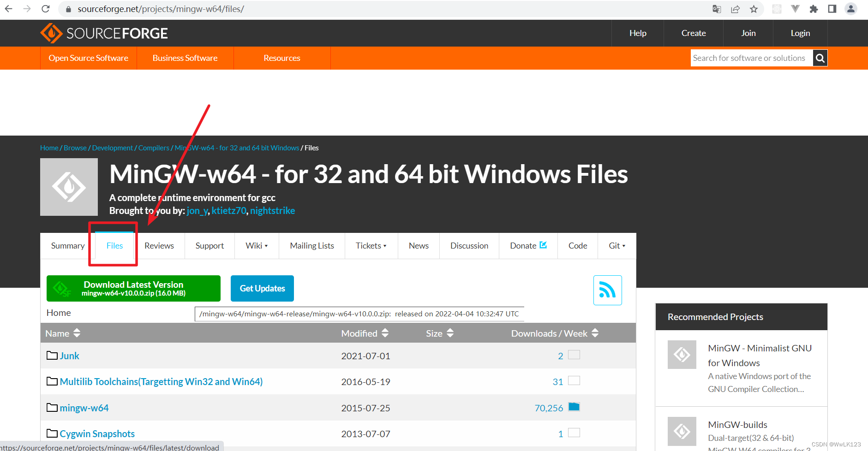Click the Cygwin Snapshots folder icon

[52, 433]
